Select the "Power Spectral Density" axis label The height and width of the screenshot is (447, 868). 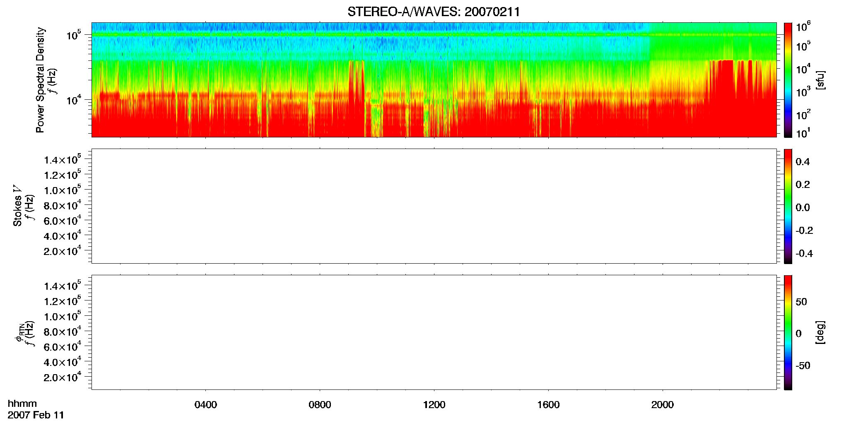click(x=40, y=80)
